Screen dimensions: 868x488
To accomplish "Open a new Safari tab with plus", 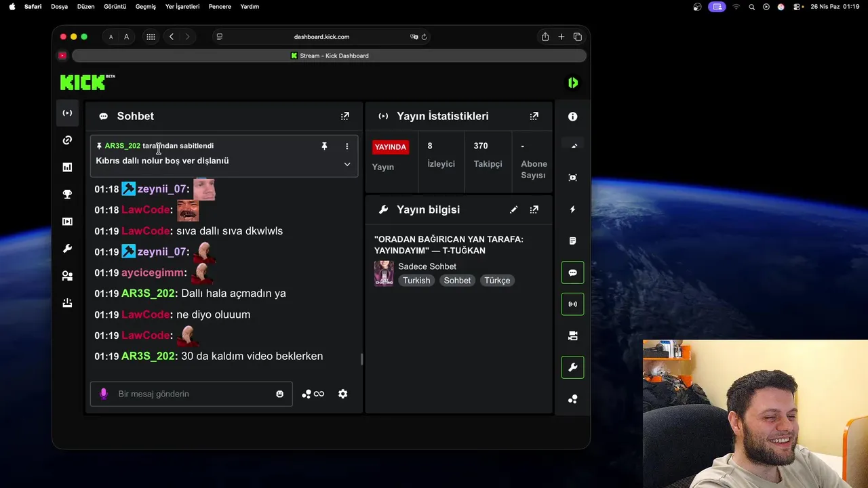I will (561, 37).
